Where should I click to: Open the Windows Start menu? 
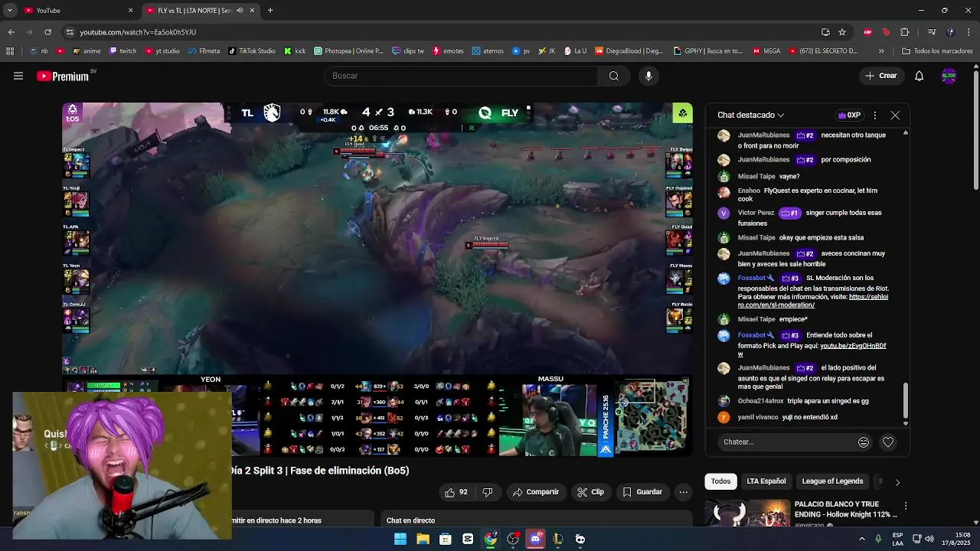coord(400,540)
